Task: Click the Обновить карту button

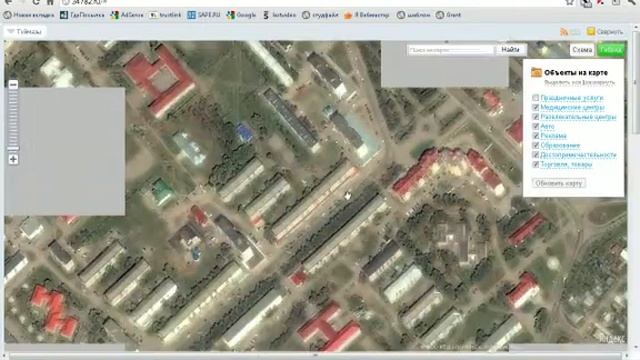Action: pyautogui.click(x=559, y=183)
